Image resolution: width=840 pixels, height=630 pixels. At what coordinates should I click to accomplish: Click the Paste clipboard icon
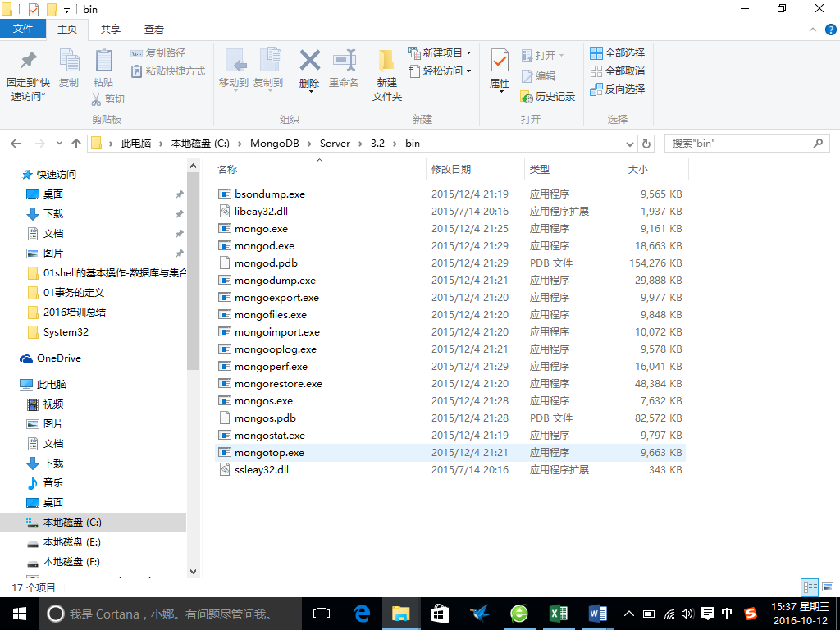coord(103,60)
